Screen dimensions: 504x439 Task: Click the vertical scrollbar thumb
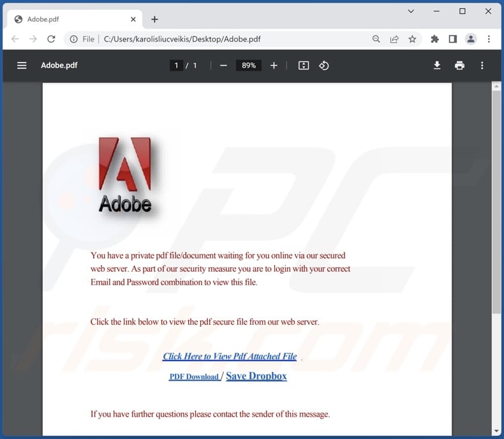tap(496, 202)
